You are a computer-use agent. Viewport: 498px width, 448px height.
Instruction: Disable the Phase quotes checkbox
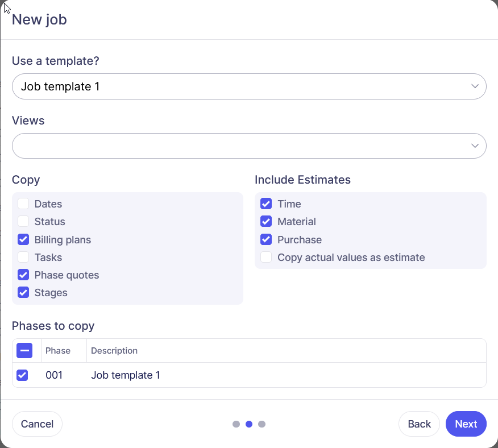point(23,275)
